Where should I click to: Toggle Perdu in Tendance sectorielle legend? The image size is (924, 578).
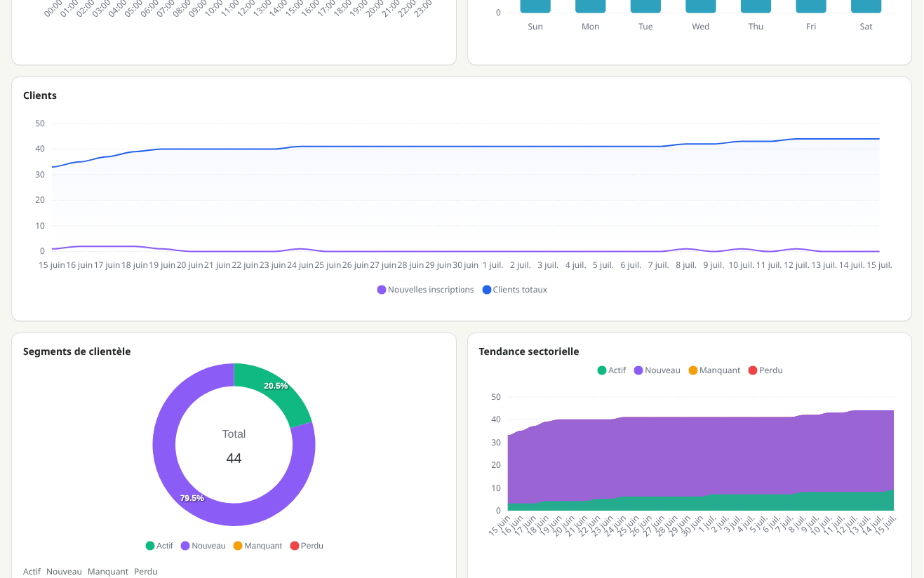pyautogui.click(x=765, y=370)
